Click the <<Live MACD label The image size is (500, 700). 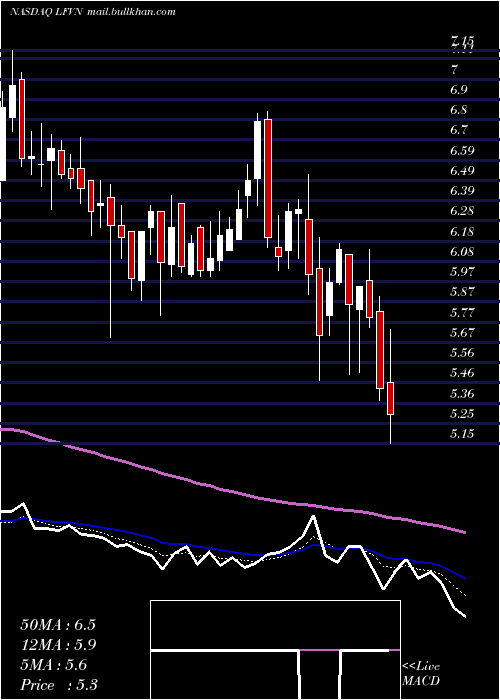click(x=421, y=673)
